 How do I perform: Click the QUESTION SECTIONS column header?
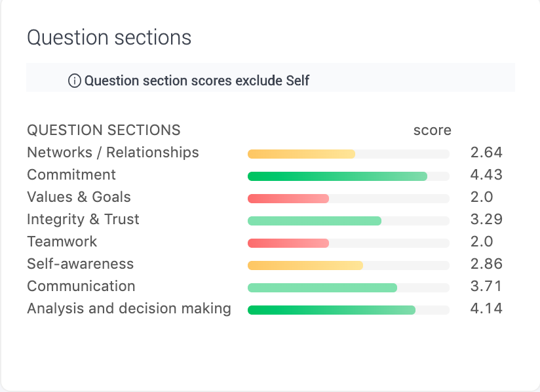(x=104, y=130)
